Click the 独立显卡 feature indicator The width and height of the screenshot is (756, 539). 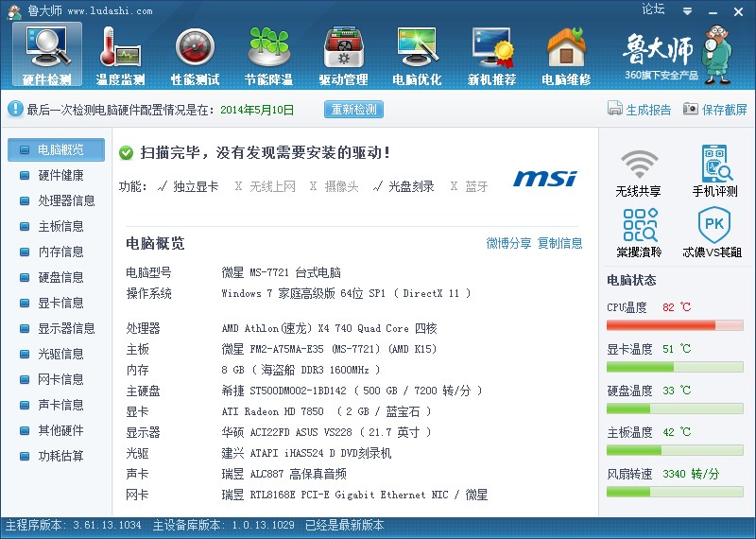click(x=188, y=186)
